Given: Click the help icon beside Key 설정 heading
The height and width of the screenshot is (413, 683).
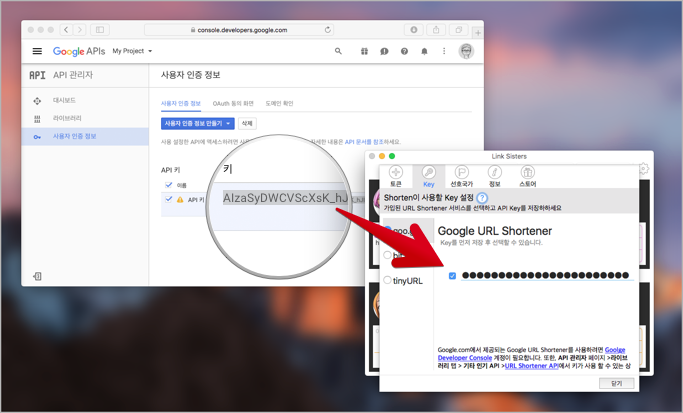Looking at the screenshot, I should coord(482,198).
